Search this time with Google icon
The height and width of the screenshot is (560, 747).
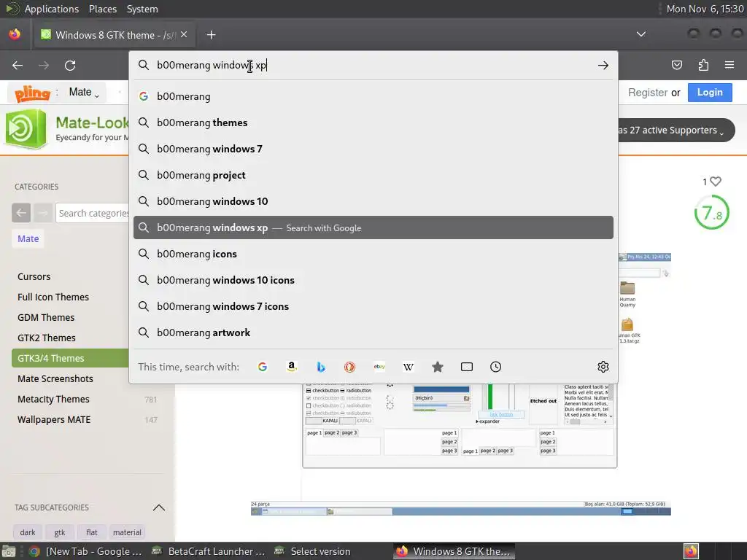click(x=263, y=367)
